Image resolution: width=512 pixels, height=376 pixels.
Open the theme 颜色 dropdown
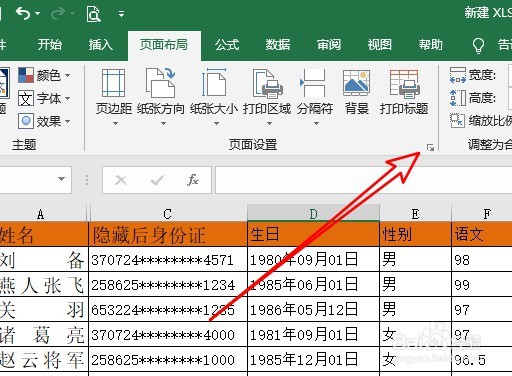click(44, 75)
